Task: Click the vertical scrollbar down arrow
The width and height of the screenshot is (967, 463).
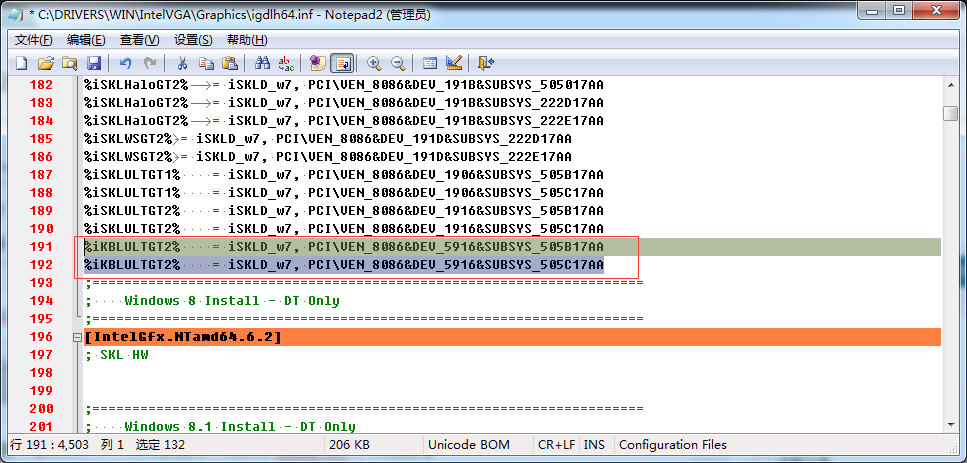Action: point(950,424)
